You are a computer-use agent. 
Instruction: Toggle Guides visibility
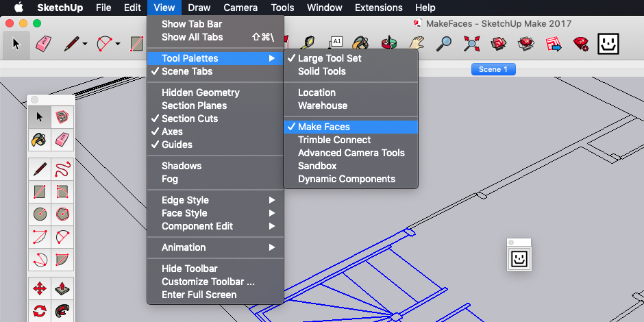(215, 145)
